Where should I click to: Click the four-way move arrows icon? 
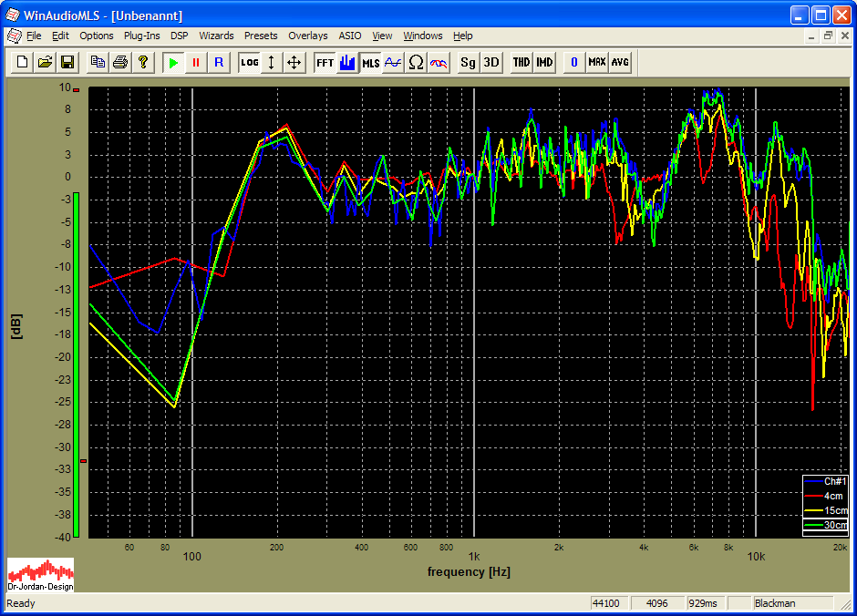pyautogui.click(x=294, y=62)
